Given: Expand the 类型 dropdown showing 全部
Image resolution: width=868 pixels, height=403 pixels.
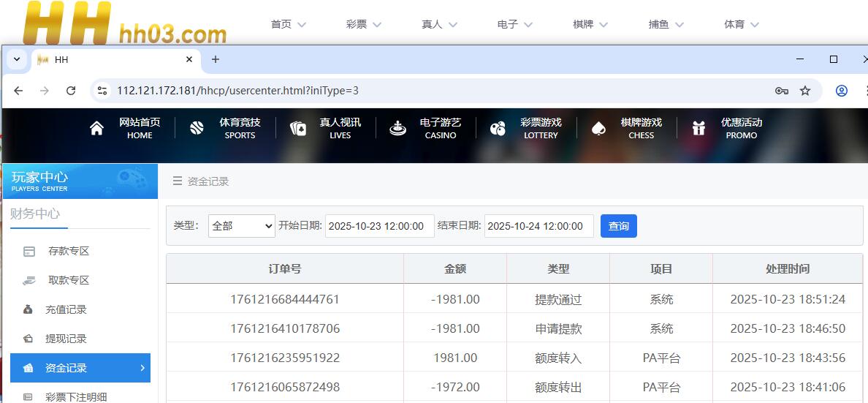Looking at the screenshot, I should pos(241,226).
